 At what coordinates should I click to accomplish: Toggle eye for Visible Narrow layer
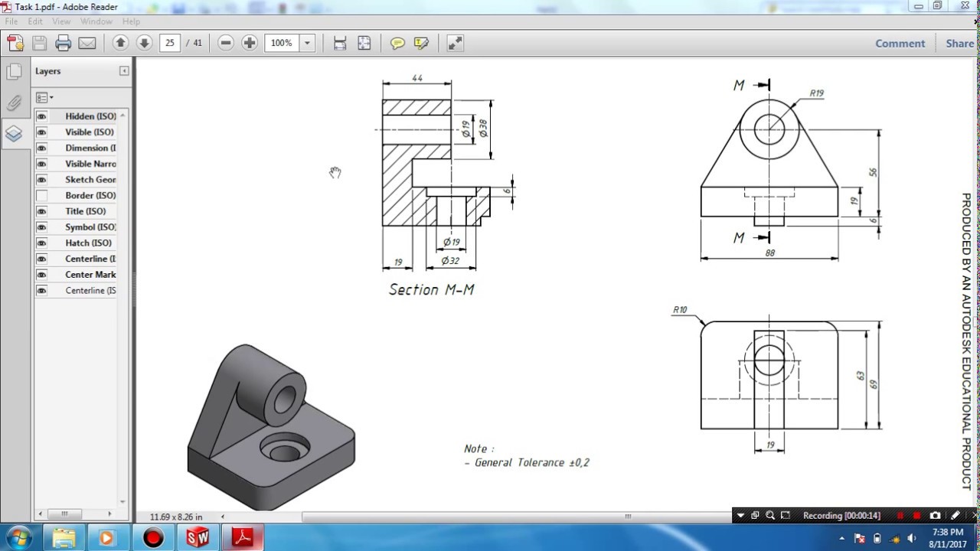point(41,164)
